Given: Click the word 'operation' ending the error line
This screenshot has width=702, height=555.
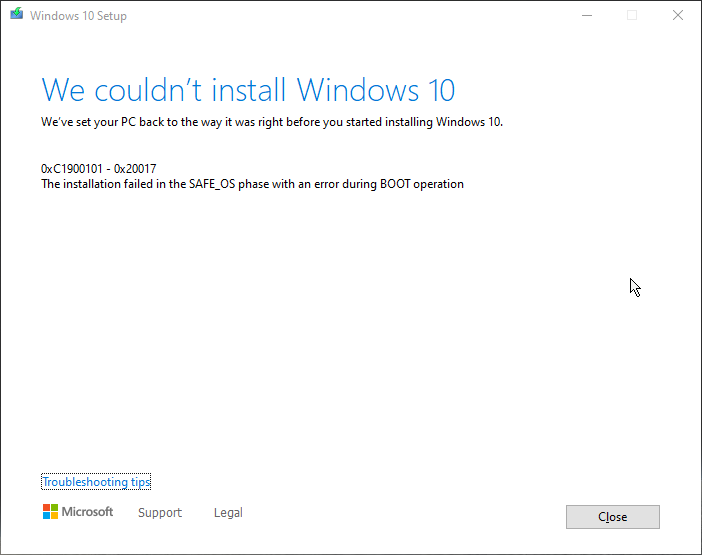Looking at the screenshot, I should click(438, 184).
